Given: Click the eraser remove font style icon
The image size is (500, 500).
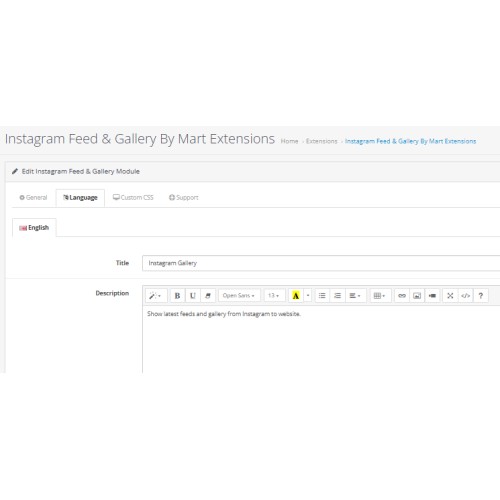Looking at the screenshot, I should click(x=208, y=296).
